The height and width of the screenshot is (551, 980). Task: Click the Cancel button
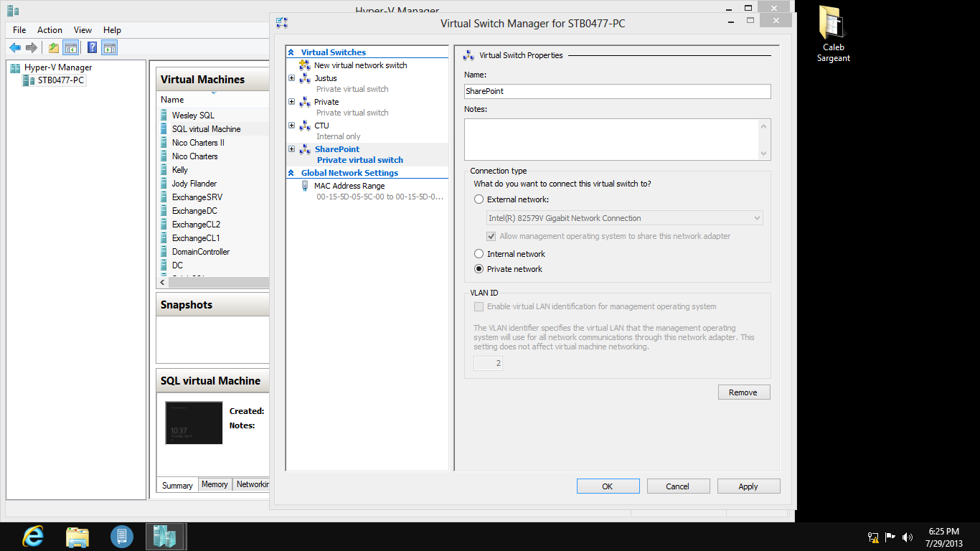(678, 486)
